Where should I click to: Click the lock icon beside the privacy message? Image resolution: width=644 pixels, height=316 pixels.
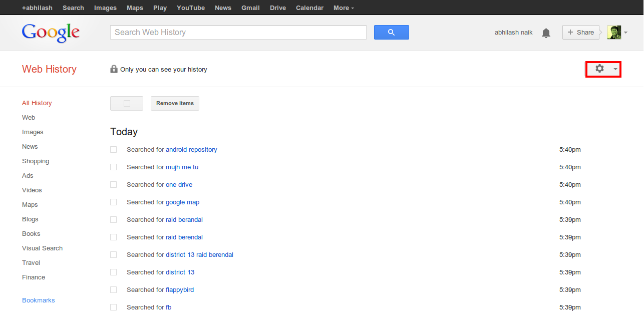[x=114, y=69]
